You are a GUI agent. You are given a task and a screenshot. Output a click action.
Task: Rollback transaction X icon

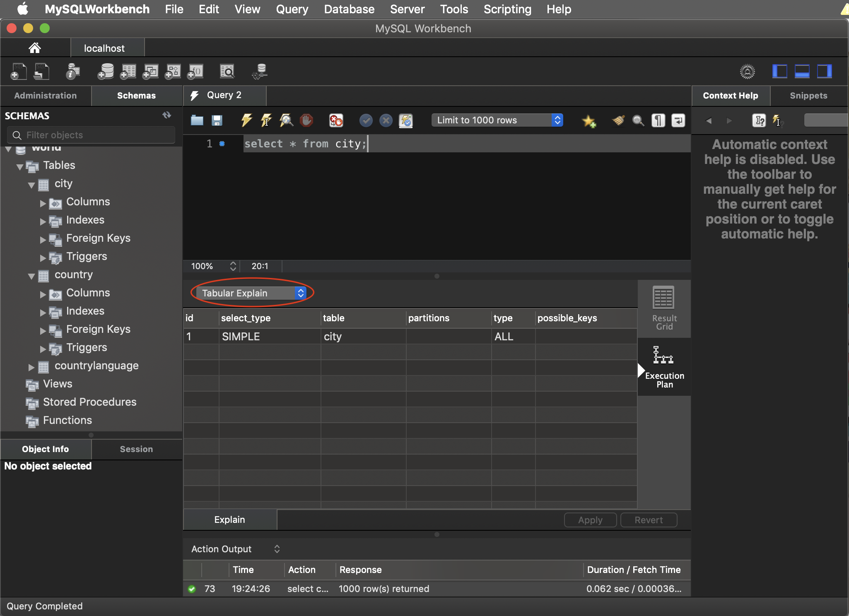(386, 120)
